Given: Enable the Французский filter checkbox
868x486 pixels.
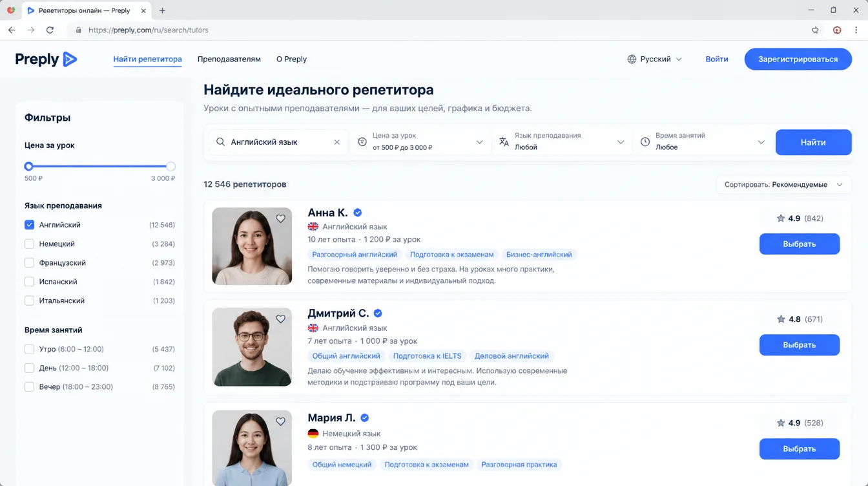Looking at the screenshot, I should tap(29, 263).
